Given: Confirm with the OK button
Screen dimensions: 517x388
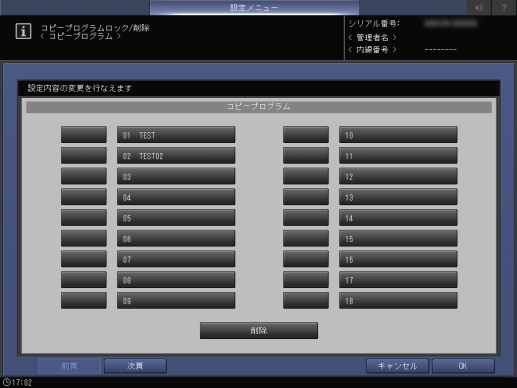Looking at the screenshot, I should click(463, 366).
